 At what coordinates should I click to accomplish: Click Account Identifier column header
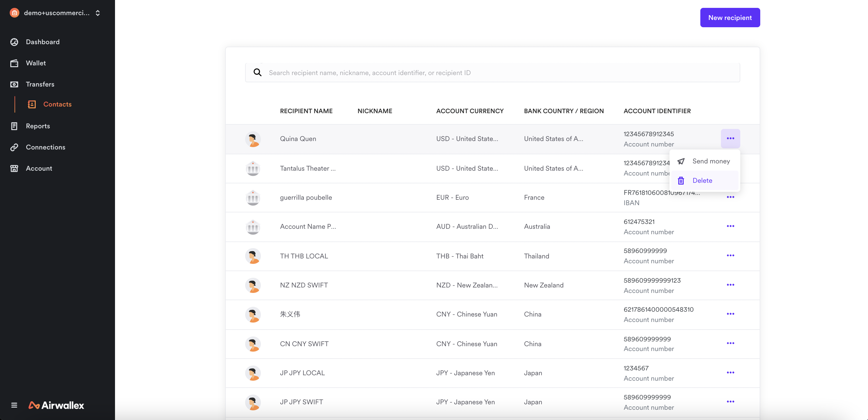pos(657,111)
